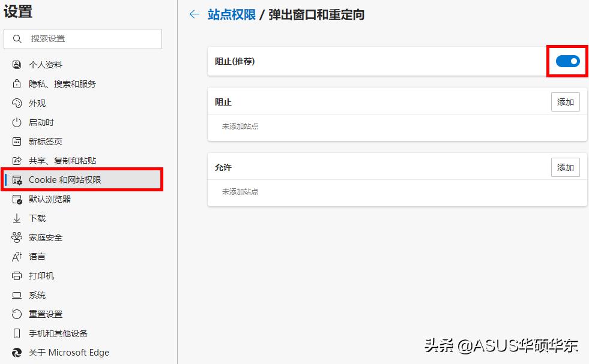
Task: Click the 打印机 printer icon
Action: tap(18, 275)
